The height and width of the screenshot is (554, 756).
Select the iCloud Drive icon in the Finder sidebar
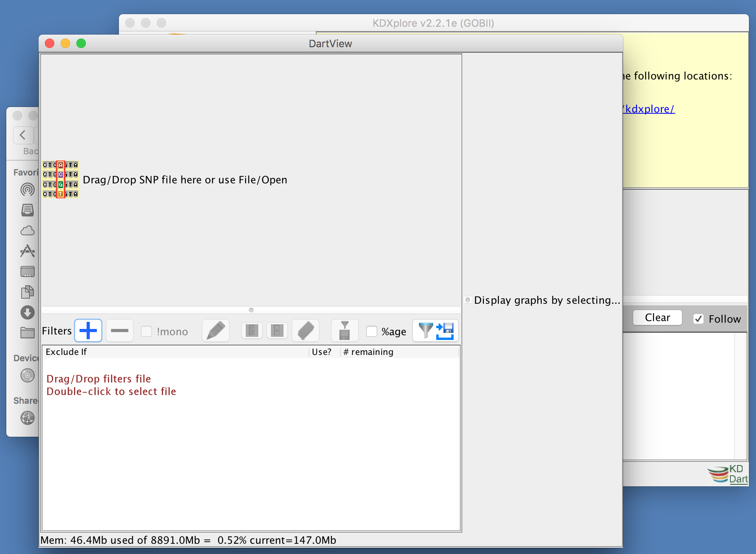click(x=28, y=231)
